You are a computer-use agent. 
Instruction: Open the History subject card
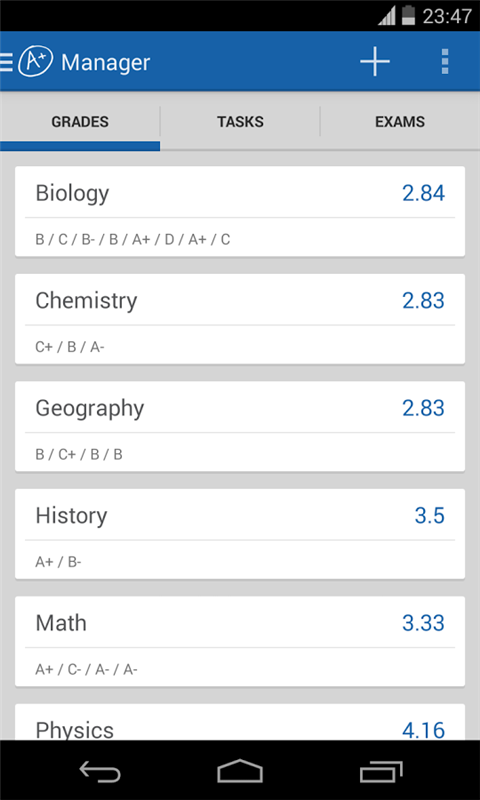(x=240, y=534)
